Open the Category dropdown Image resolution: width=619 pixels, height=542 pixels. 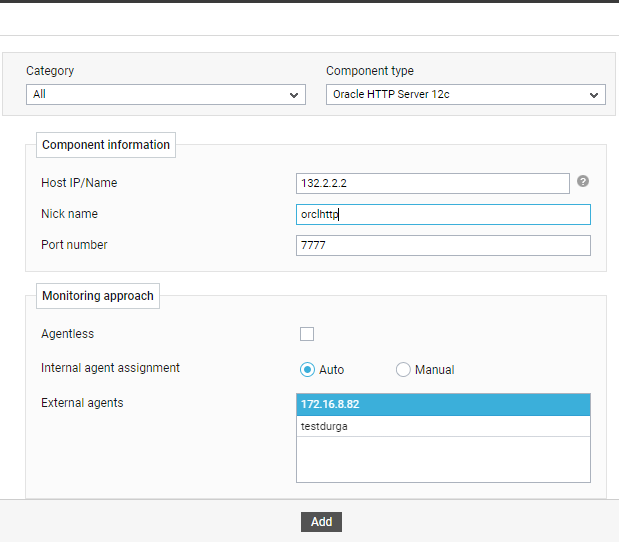point(166,94)
